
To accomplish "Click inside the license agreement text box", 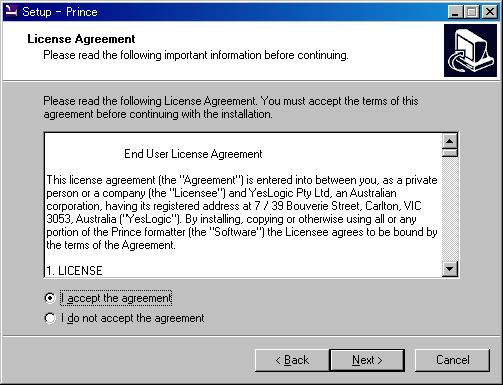I will click(243, 205).
